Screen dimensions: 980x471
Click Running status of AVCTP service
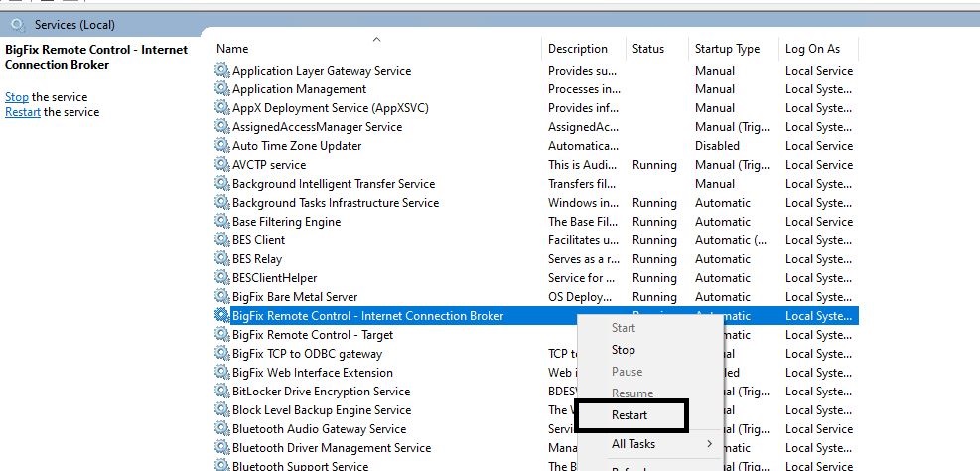pos(654,165)
